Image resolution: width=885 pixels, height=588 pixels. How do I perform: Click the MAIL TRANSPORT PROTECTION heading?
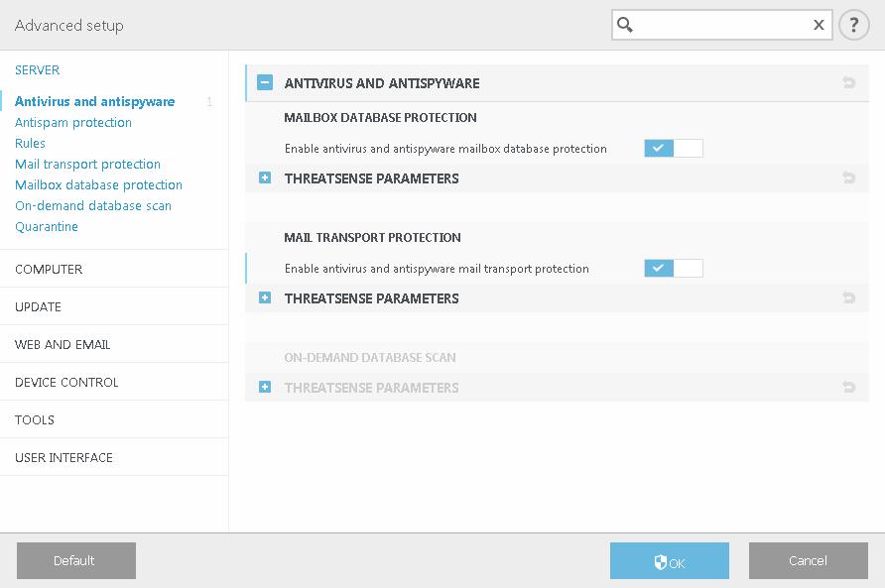coord(372,238)
